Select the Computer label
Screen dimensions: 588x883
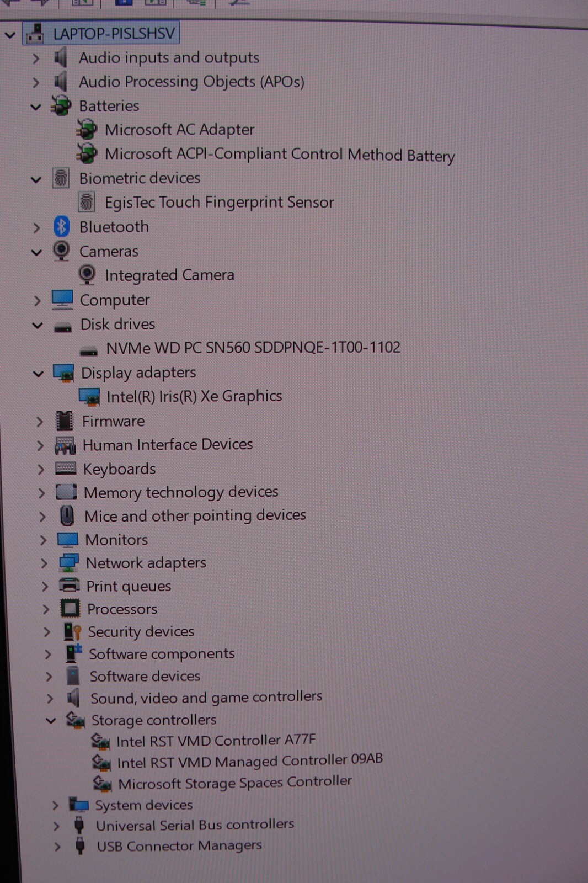click(x=115, y=300)
